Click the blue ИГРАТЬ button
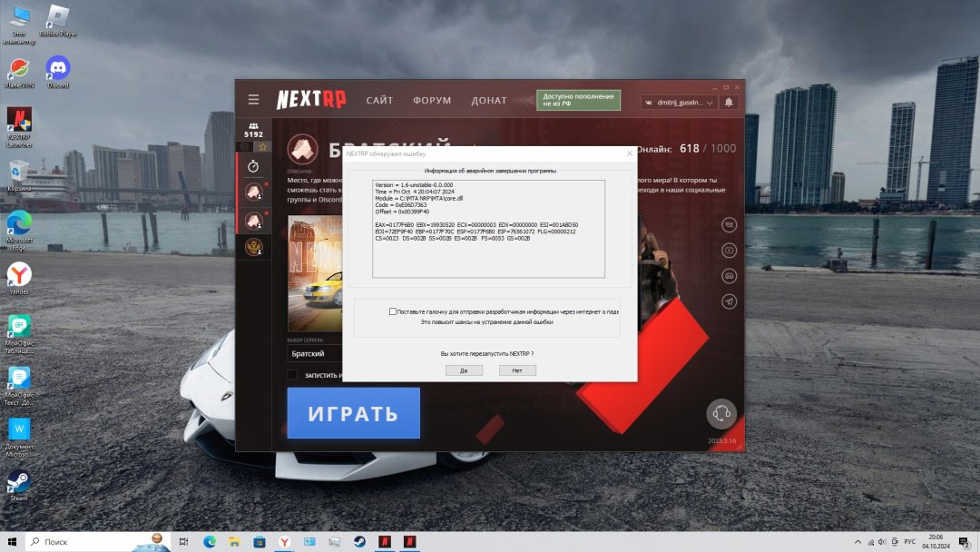This screenshot has width=980, height=552. [353, 412]
